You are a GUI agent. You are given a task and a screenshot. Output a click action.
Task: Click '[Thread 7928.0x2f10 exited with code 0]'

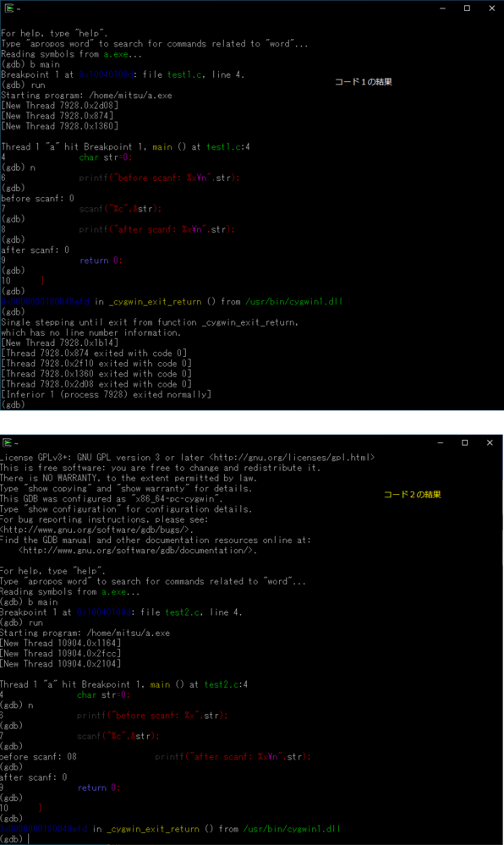(x=96, y=363)
